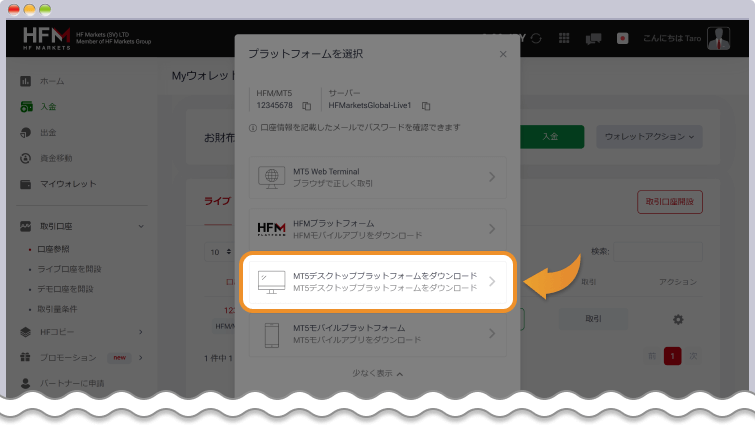Click chevron on MT5 Web Terminal row
Viewport: 755px width, 428px height.
coord(492,177)
